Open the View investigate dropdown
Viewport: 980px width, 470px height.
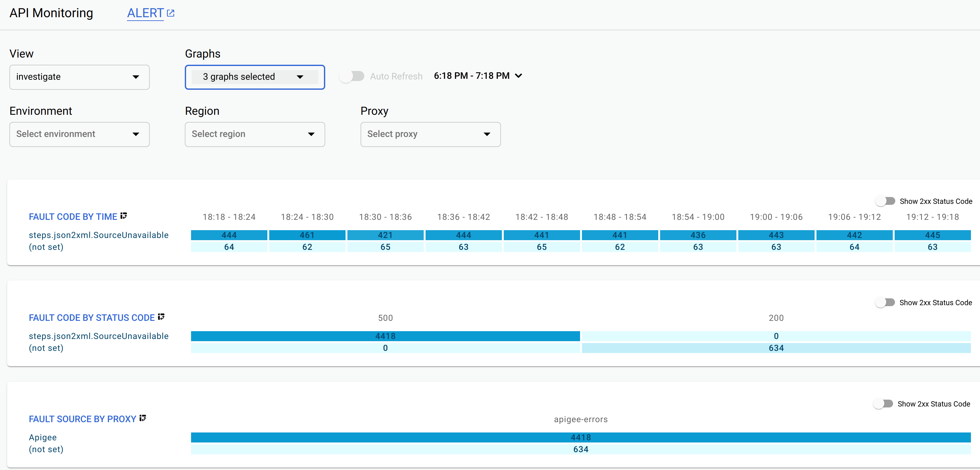coord(79,76)
